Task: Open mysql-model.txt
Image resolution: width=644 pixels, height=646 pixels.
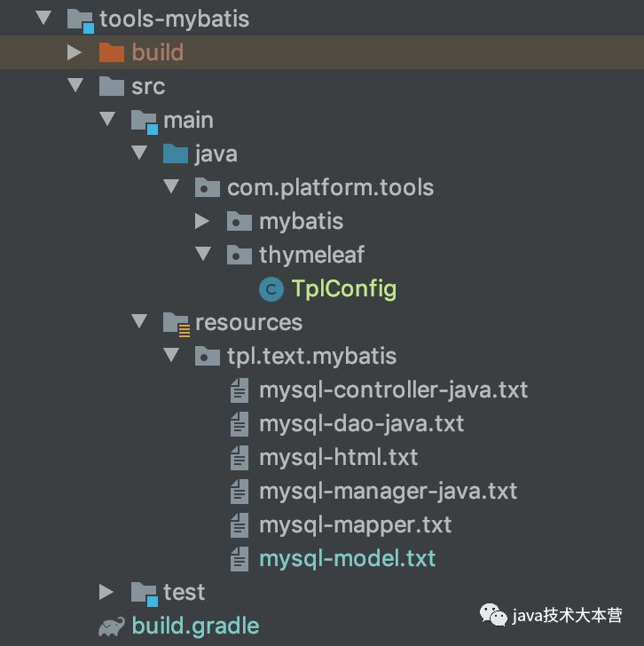Action: point(348,559)
